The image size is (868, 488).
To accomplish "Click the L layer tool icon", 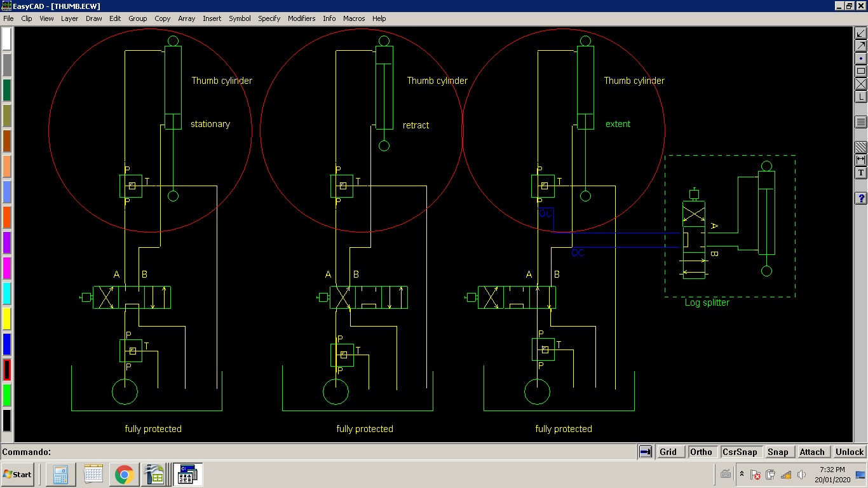I will pos(861,97).
